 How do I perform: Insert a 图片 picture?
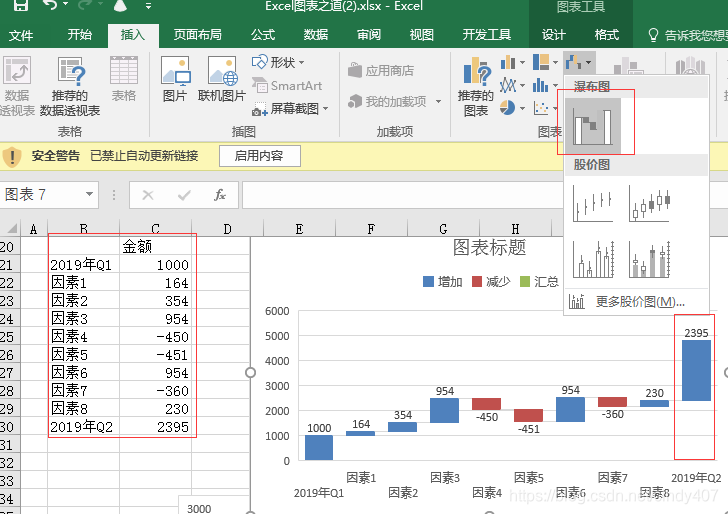click(x=175, y=79)
